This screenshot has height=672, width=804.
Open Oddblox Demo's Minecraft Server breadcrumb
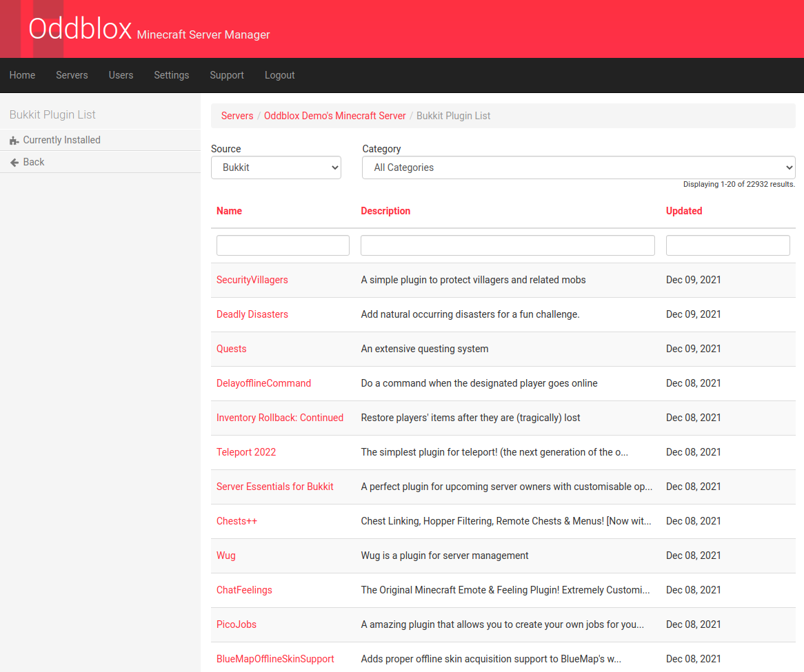(334, 116)
